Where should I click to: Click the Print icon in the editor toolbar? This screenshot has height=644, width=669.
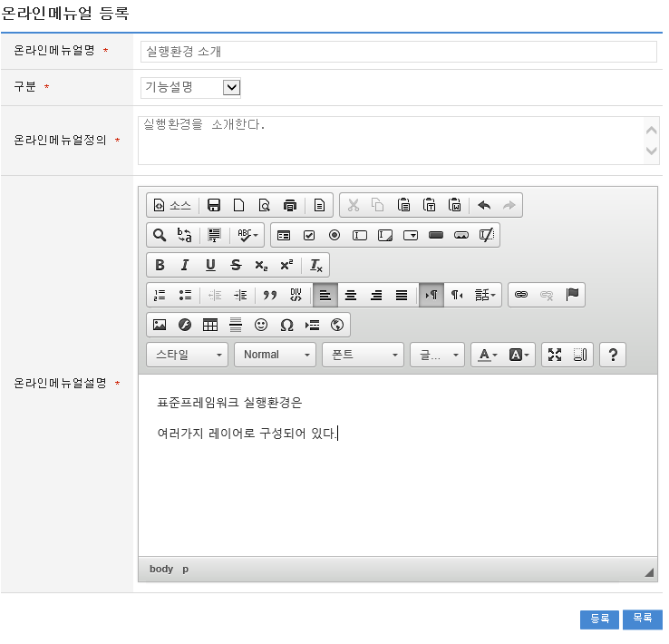(290, 205)
